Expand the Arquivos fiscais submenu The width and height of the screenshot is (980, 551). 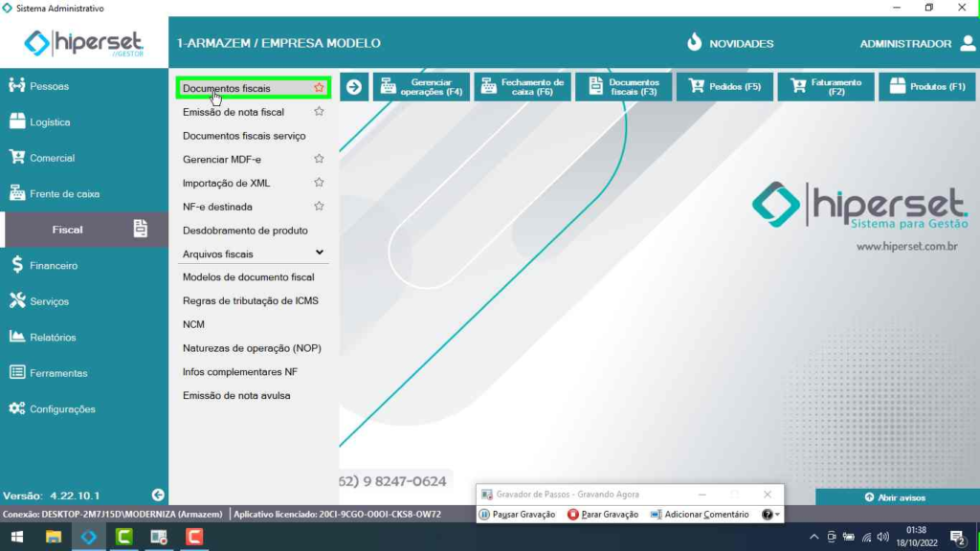click(x=320, y=253)
